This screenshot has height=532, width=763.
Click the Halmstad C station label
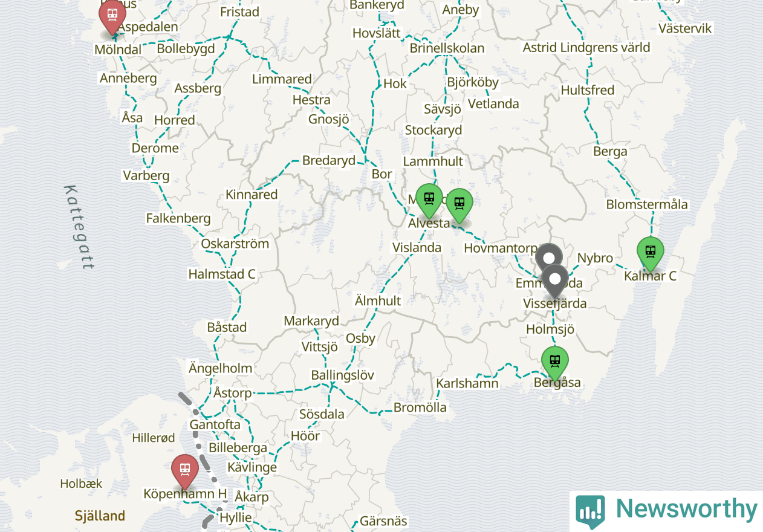222,274
